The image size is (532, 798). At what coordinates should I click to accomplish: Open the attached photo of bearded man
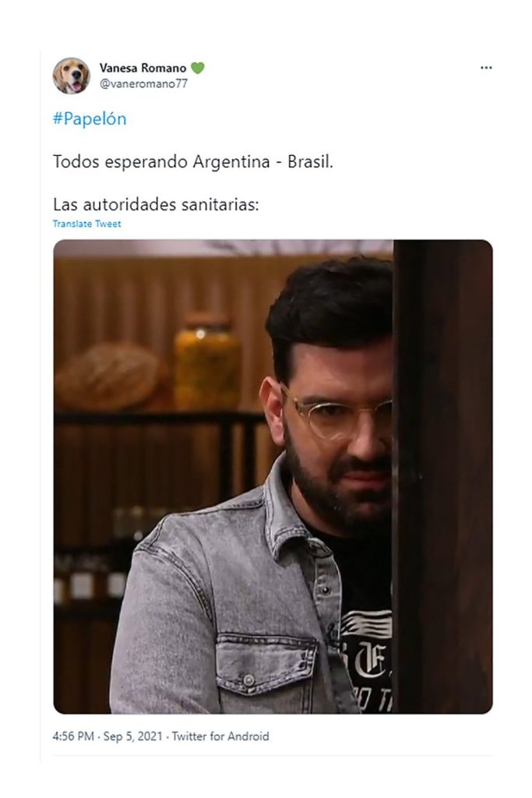pyautogui.click(x=273, y=476)
